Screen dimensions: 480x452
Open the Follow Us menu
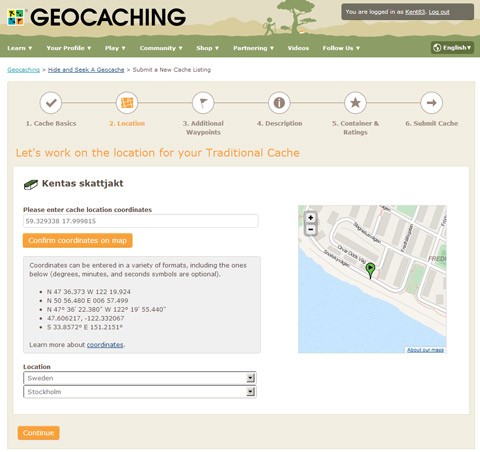(x=341, y=48)
